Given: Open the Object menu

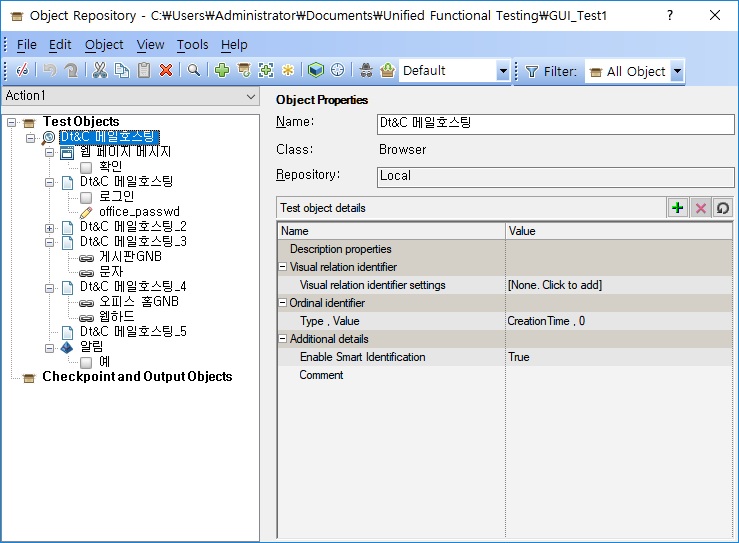Looking at the screenshot, I should 104,45.
